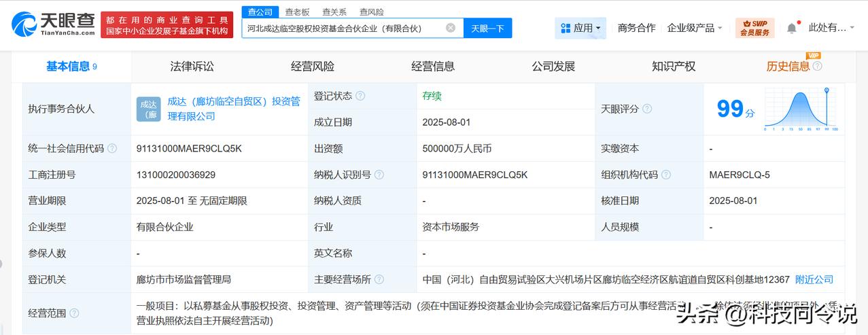Click the 成立日期 value 2025-08-01
The width and height of the screenshot is (868, 335).
coord(447,122)
